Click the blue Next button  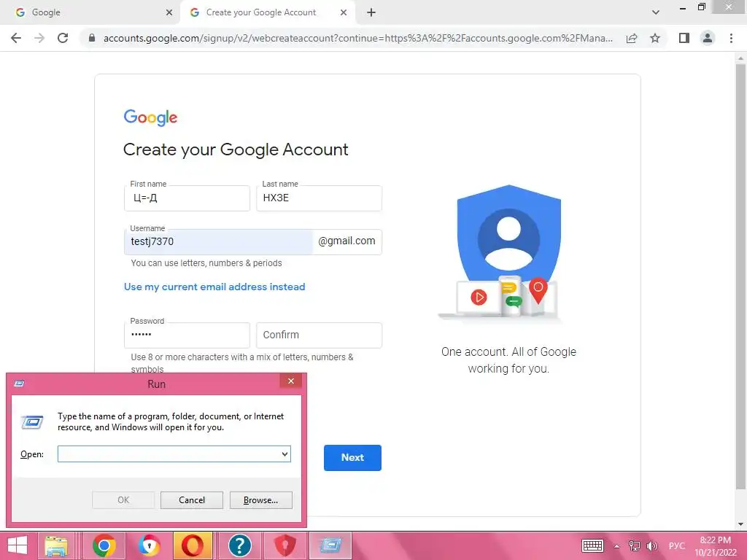click(352, 458)
